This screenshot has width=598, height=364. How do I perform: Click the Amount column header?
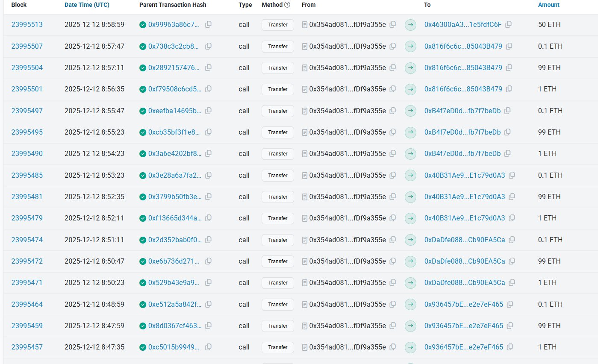548,5
